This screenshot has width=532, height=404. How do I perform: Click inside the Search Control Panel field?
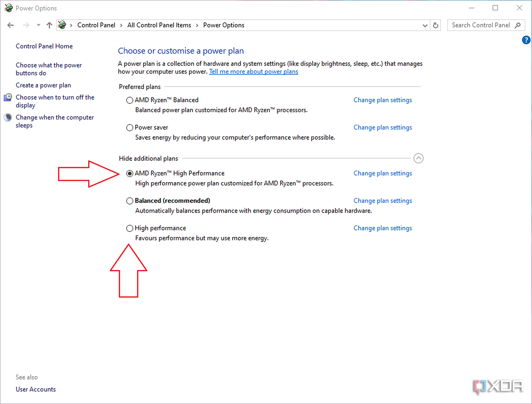coord(481,25)
